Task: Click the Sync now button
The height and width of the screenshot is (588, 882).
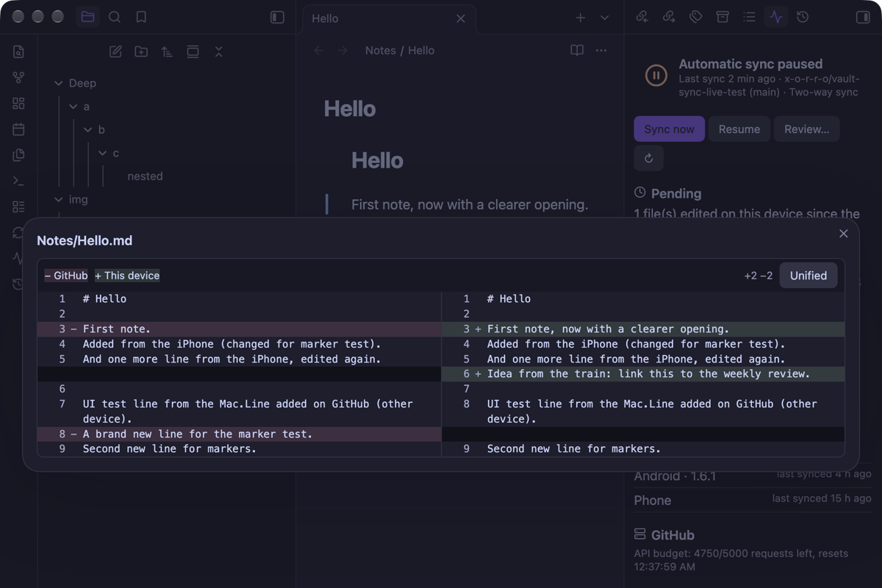Action: click(669, 129)
